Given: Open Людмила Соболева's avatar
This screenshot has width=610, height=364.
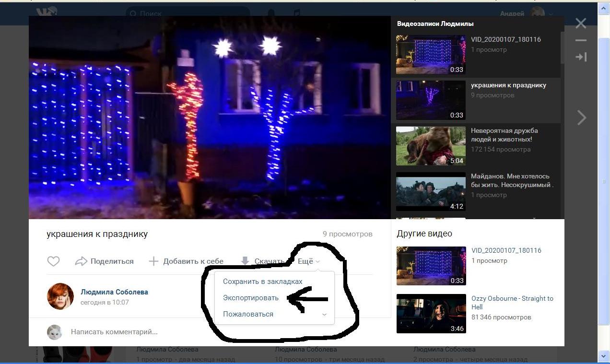Looking at the screenshot, I should [x=60, y=296].
